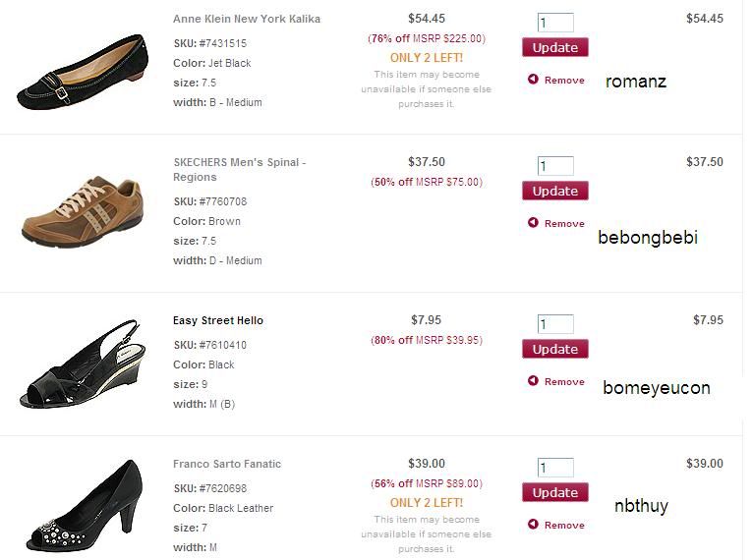Focus quantity field for Anne Klein flat
753x560 pixels.
[x=555, y=23]
